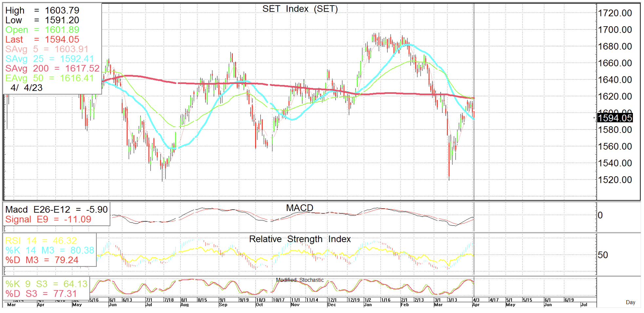
Task: Select the EAvg 50 = 1616.41 legend line
Action: (x=50, y=78)
